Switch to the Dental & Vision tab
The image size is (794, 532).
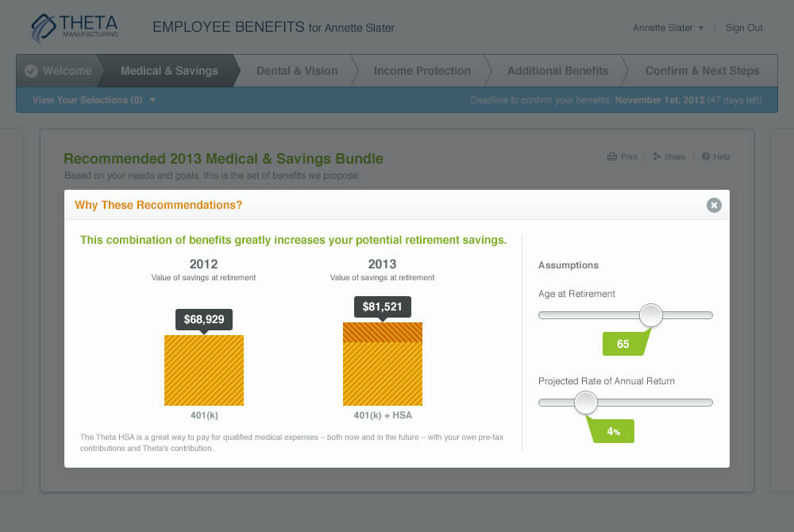click(x=297, y=71)
